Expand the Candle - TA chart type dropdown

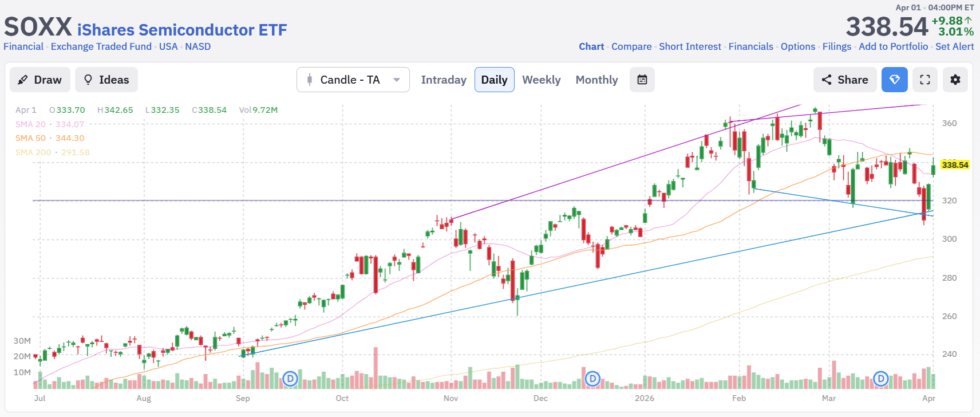click(353, 80)
